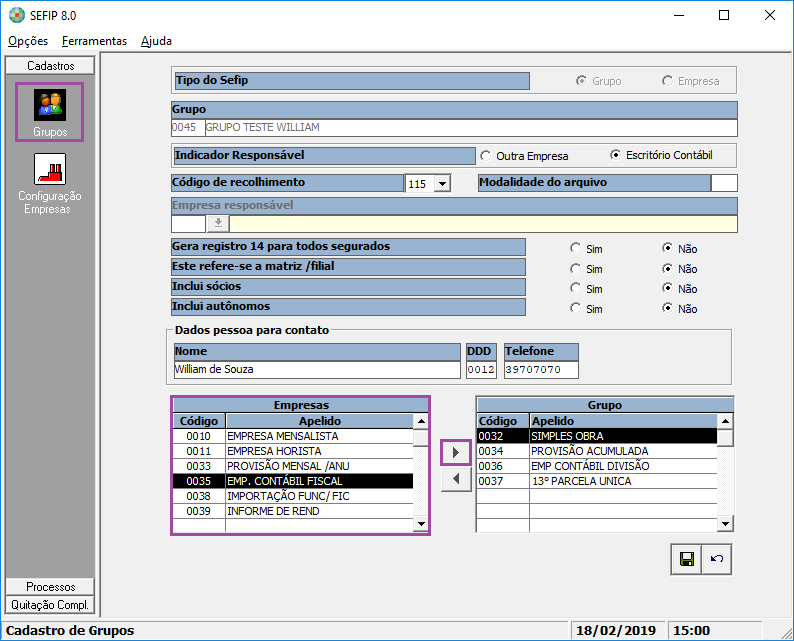Click down arrow of Grupo list scrollbar
Screen dimensions: 794x641
tap(725, 524)
